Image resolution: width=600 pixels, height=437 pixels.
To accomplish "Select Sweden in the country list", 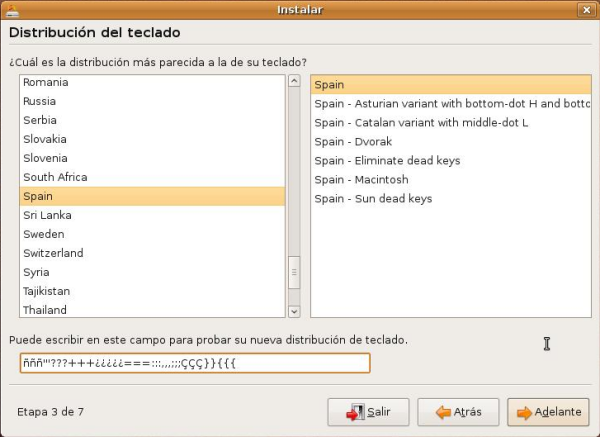I will pos(44,234).
